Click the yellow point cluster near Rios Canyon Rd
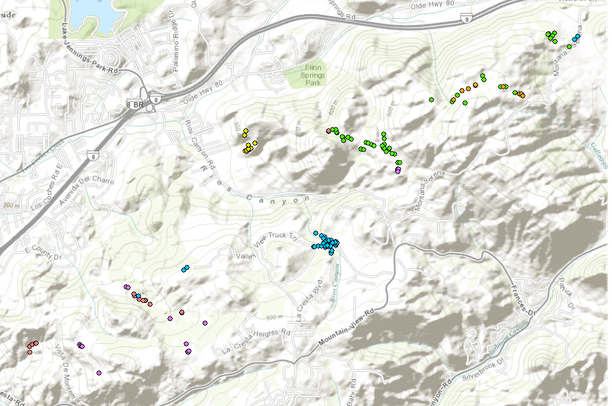The height and width of the screenshot is (406, 612). [x=249, y=141]
